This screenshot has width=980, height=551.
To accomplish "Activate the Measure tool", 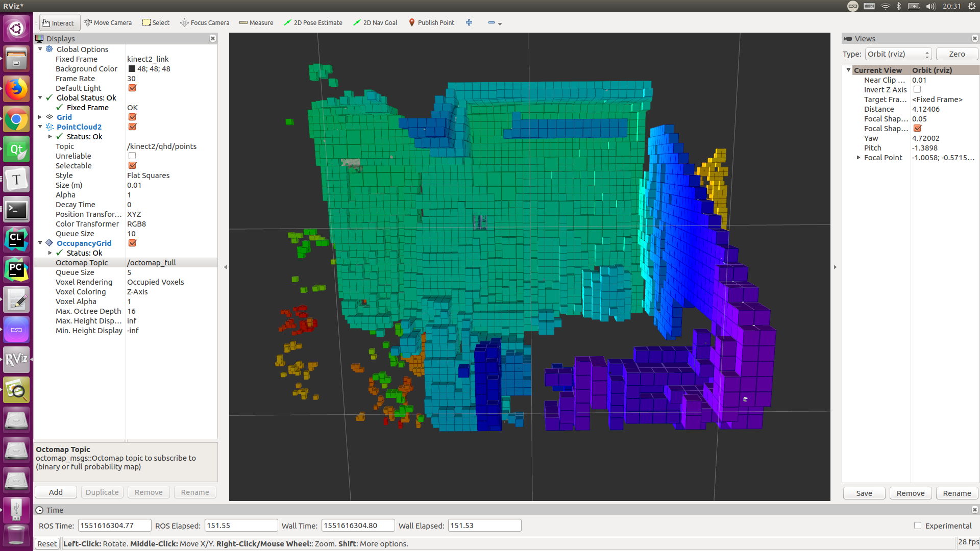I will click(x=256, y=23).
